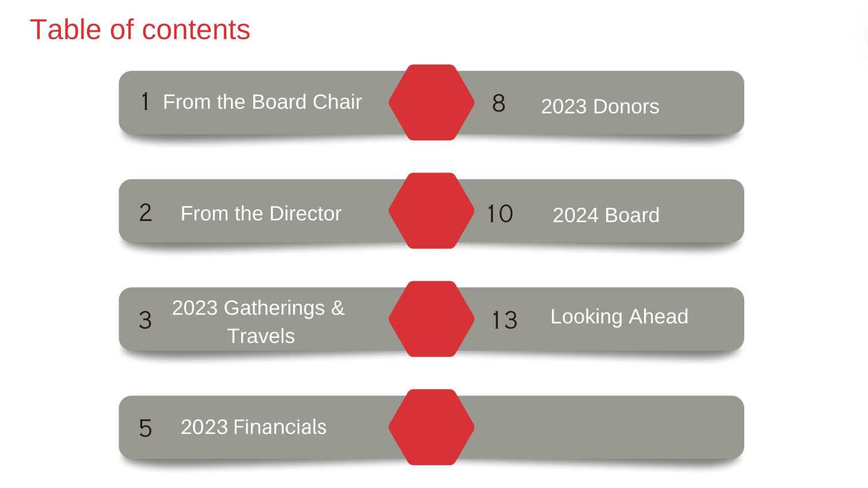The image size is (868, 488).
Task: Open the From the Director entry
Action: tap(261, 213)
